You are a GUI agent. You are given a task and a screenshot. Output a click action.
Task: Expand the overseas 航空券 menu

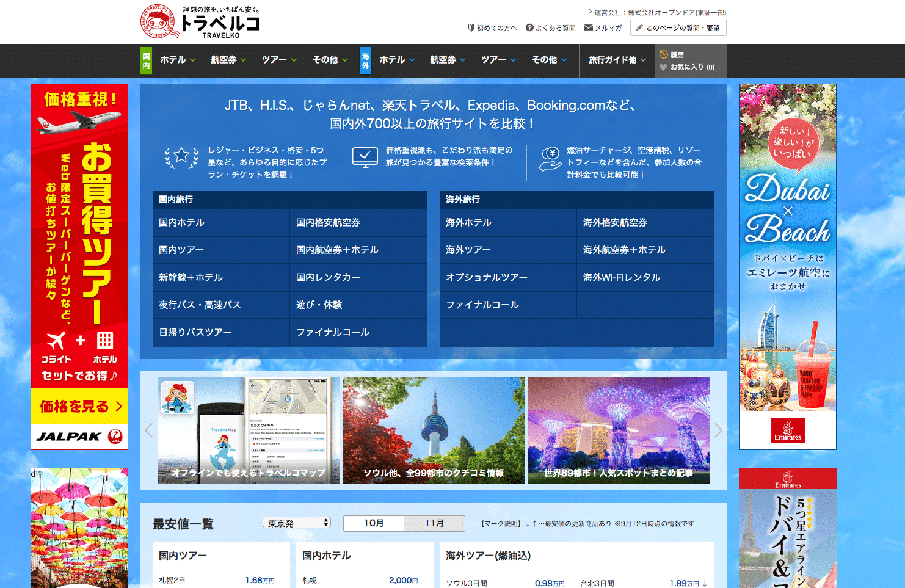pyautogui.click(x=448, y=60)
